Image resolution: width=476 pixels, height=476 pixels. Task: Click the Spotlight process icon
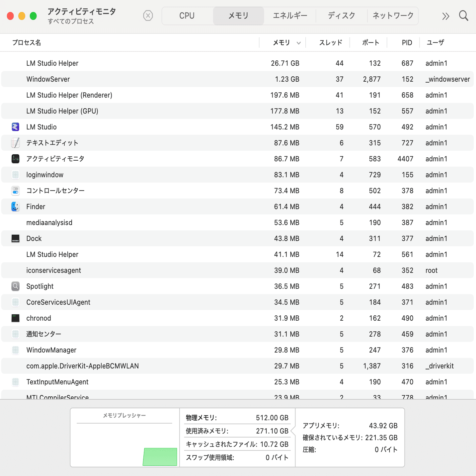[x=16, y=286]
